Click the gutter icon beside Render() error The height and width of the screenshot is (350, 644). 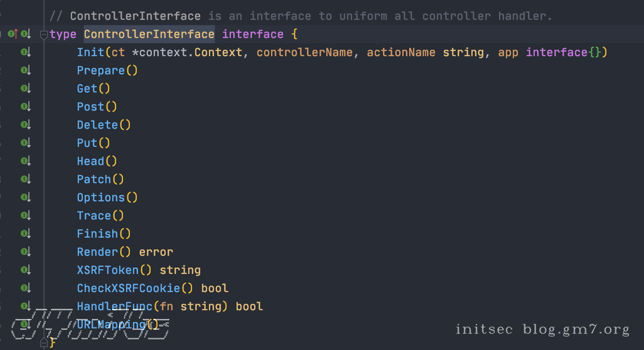coord(25,252)
